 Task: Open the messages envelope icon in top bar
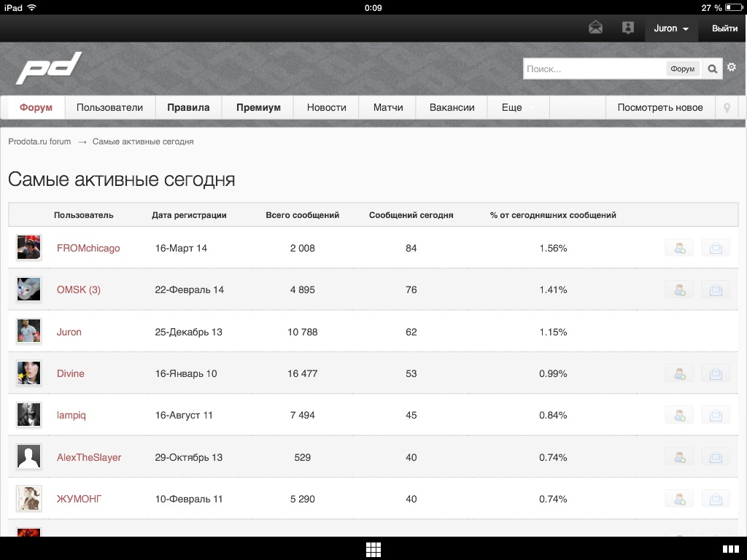click(596, 28)
